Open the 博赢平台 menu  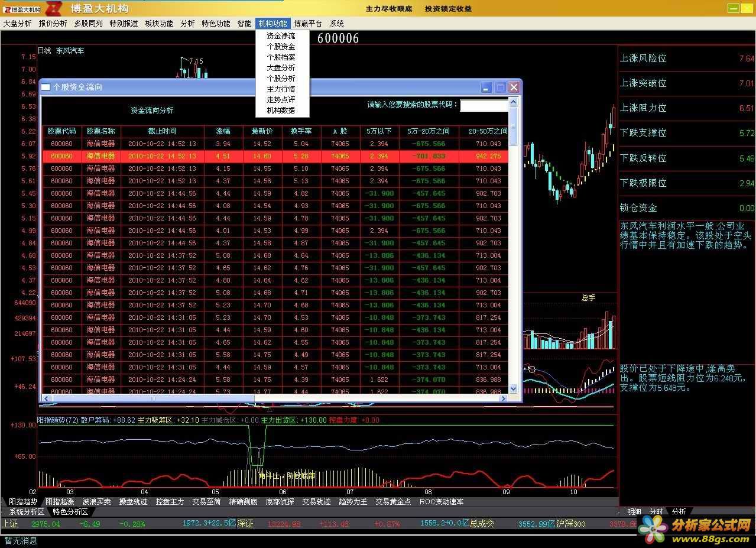[309, 24]
